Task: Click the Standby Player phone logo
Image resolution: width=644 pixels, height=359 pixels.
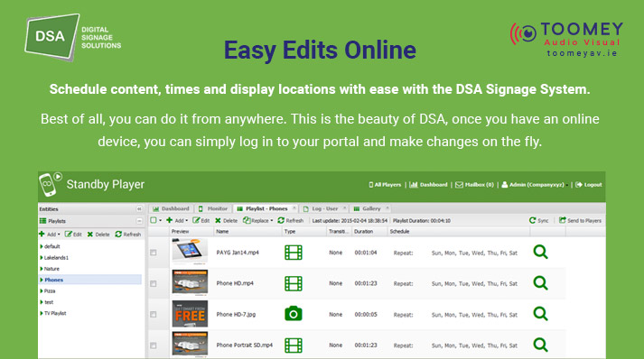Action: pyautogui.click(x=50, y=185)
